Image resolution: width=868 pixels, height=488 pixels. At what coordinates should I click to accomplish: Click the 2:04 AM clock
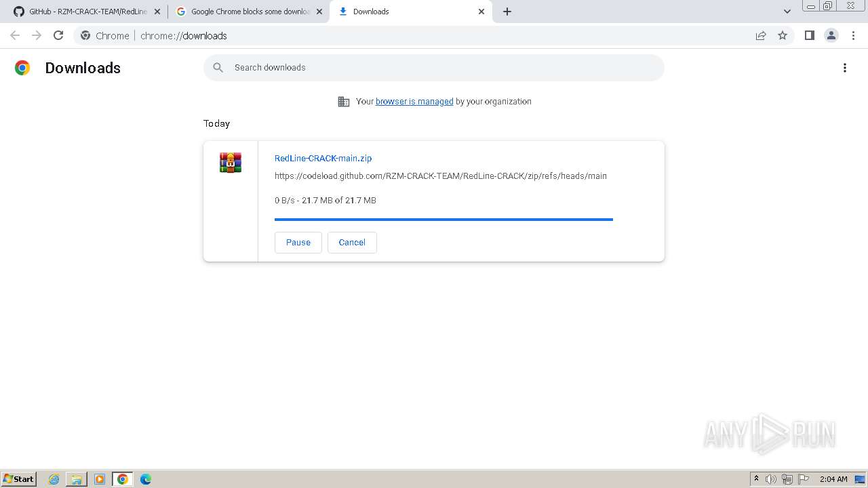coord(833,479)
